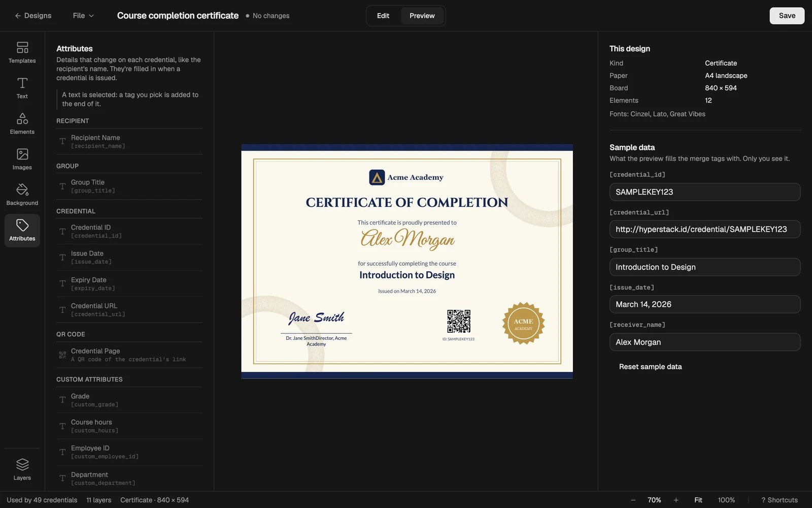Image resolution: width=812 pixels, height=508 pixels.
Task: Switch to the Edit tab
Action: pos(383,16)
